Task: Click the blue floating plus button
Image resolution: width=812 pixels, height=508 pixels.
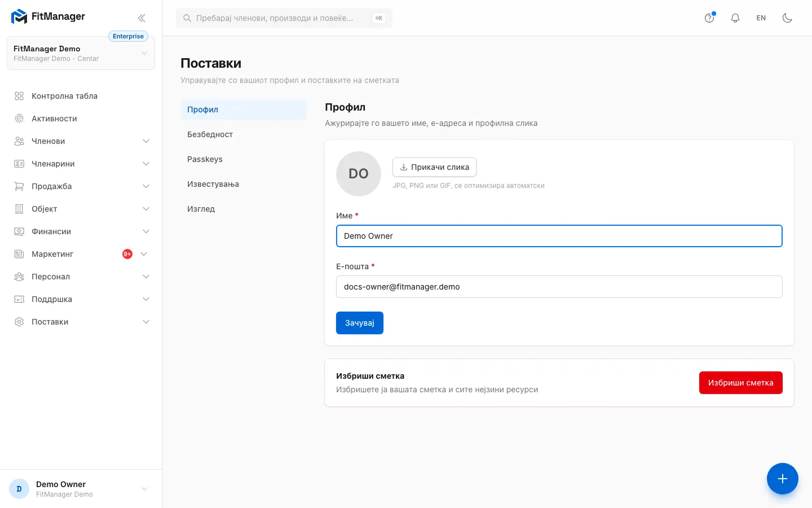Action: coord(783,479)
